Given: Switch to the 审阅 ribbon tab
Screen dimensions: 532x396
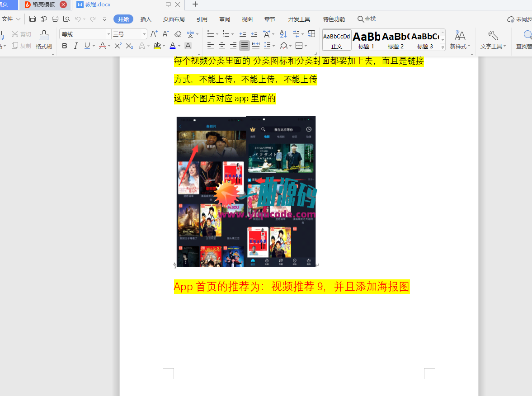Looking at the screenshot, I should 225,19.
